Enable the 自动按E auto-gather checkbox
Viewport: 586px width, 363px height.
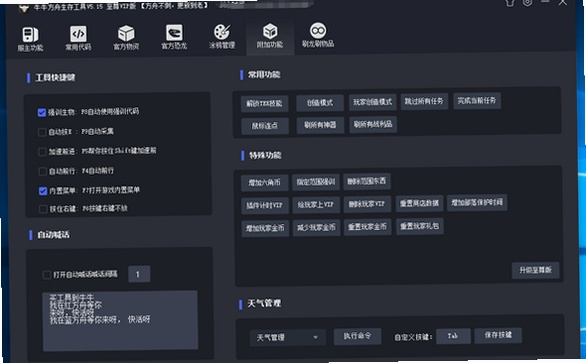pos(42,132)
